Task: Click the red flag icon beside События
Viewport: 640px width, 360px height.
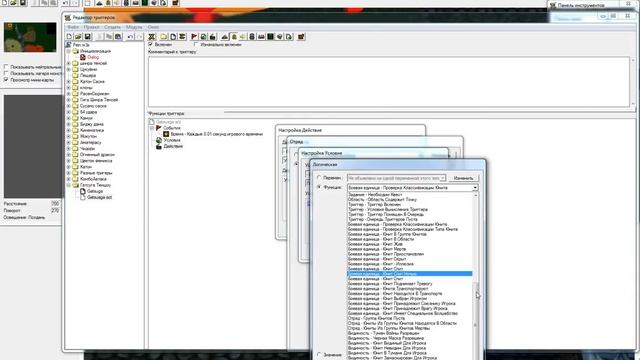Action: [159, 128]
